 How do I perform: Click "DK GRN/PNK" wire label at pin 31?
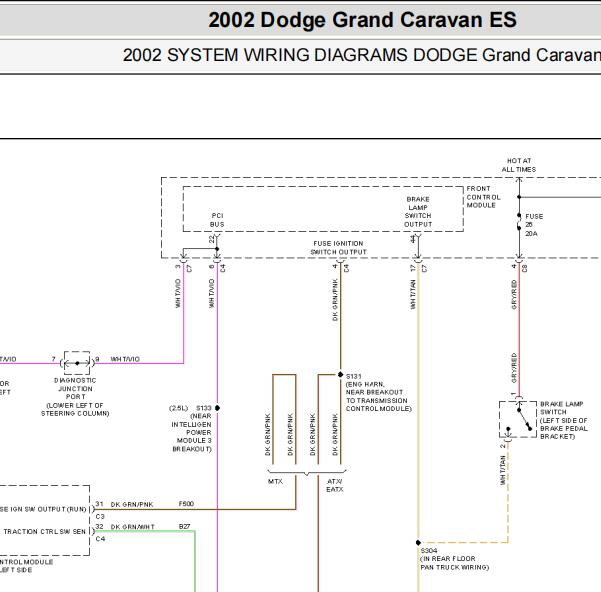point(132,505)
